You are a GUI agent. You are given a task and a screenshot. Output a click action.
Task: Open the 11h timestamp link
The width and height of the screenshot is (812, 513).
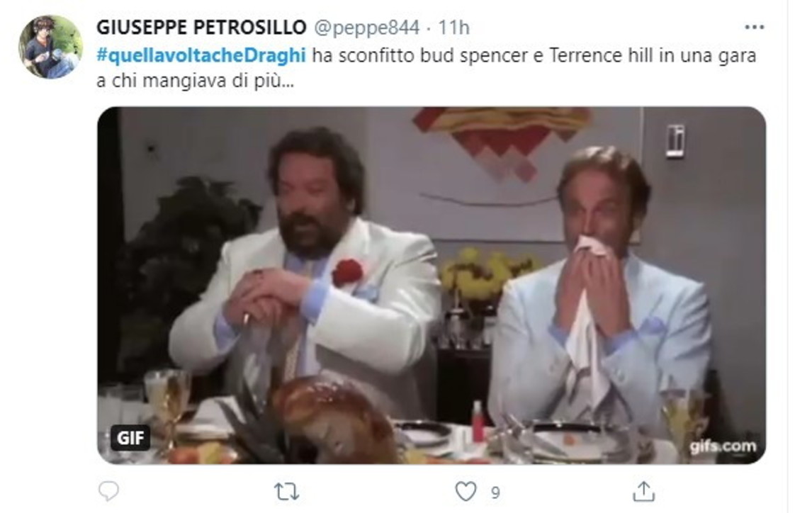(453, 28)
